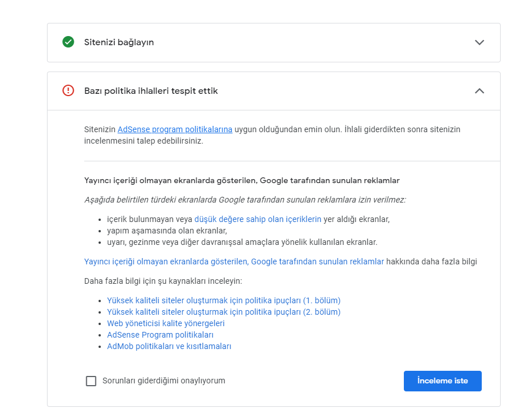Collapse the policy violations section chevron
The width and height of the screenshot is (523, 420).
479,91
